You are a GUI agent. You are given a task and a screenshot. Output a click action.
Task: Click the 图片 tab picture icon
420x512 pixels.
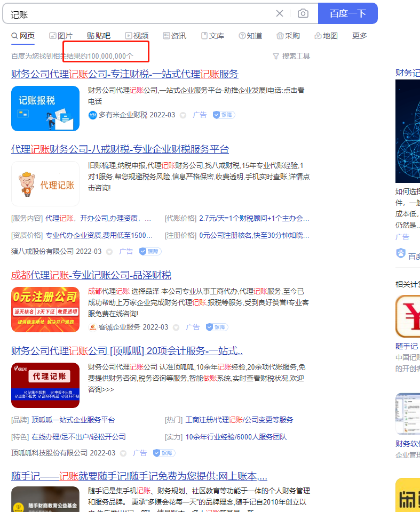coord(53,36)
